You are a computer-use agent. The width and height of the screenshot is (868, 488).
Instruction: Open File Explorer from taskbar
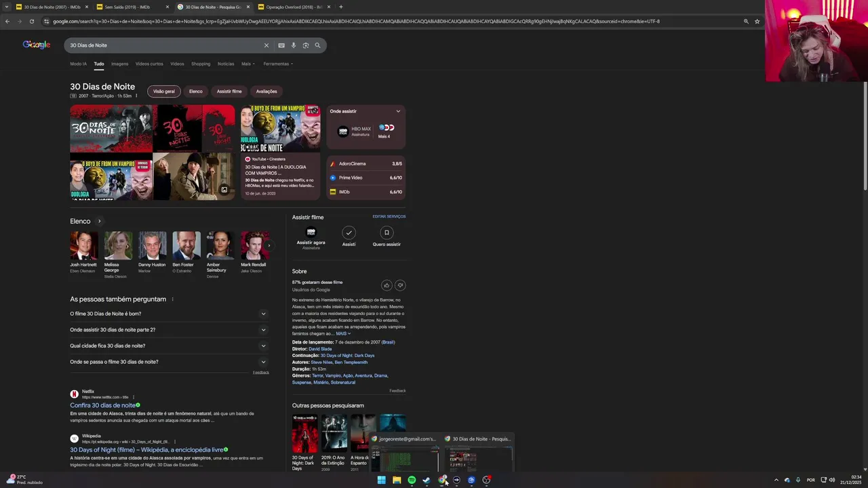coord(397,480)
